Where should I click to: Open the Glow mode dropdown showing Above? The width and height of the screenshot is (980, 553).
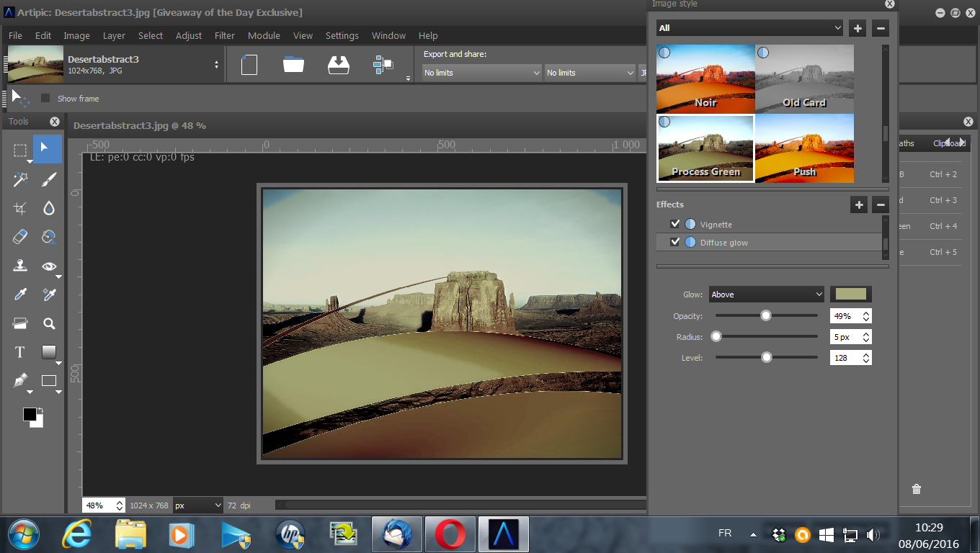(766, 295)
